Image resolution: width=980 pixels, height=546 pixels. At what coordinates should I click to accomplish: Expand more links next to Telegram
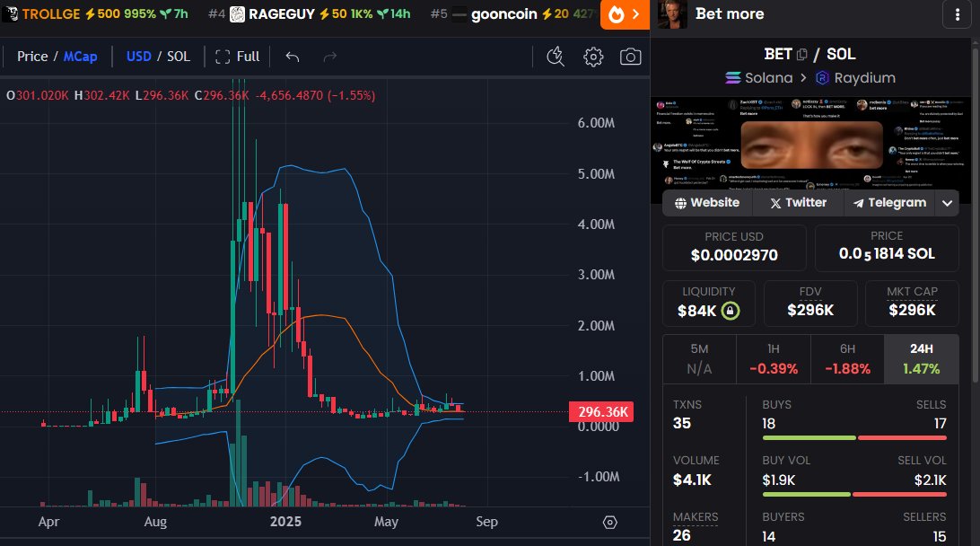click(x=947, y=203)
